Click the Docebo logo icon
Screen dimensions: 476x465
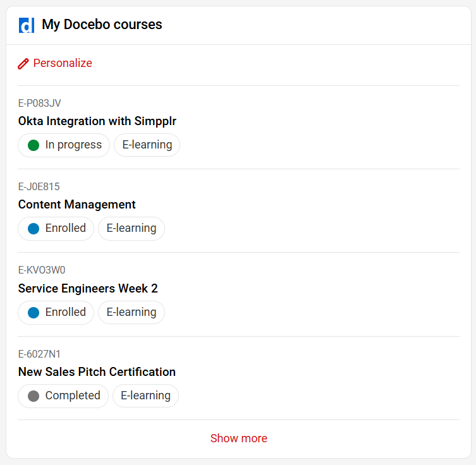[x=27, y=25]
